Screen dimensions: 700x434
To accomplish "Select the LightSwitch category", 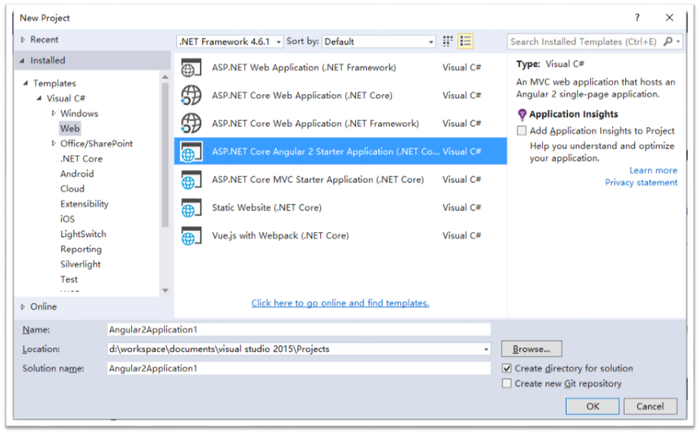I will point(83,234).
